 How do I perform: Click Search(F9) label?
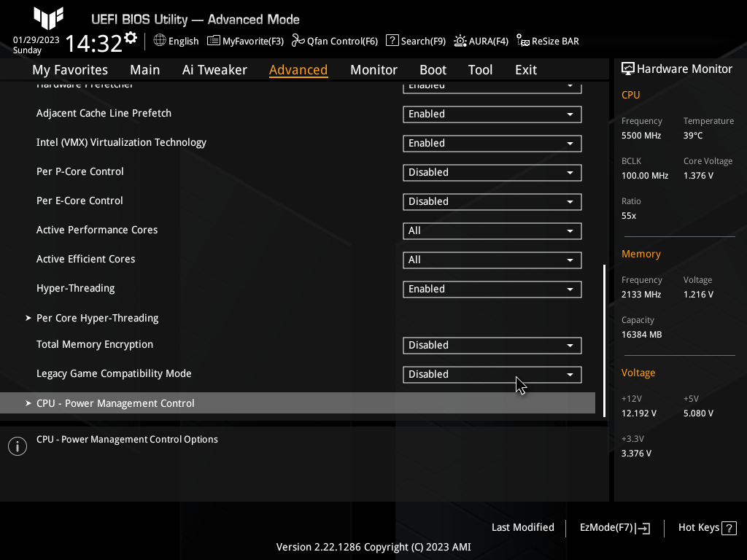click(x=423, y=42)
